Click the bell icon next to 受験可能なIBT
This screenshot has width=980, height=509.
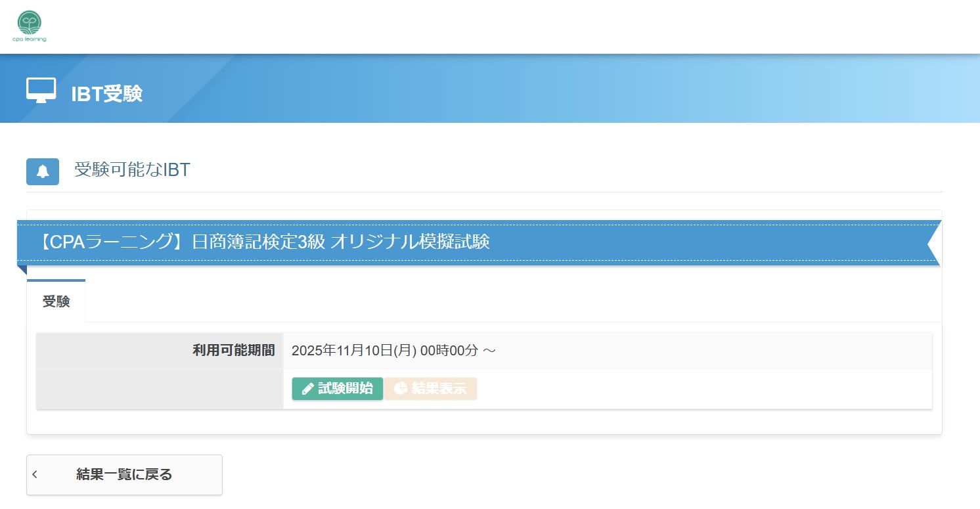(43, 171)
